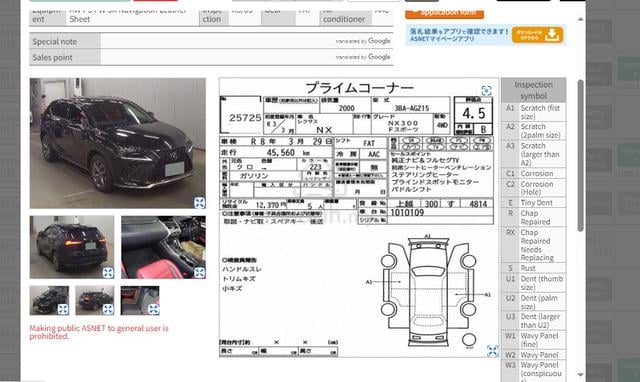Image resolution: width=640 pixels, height=382 pixels.
Task: Select the U1 Dent (thumb size) row
Action: 533,283
